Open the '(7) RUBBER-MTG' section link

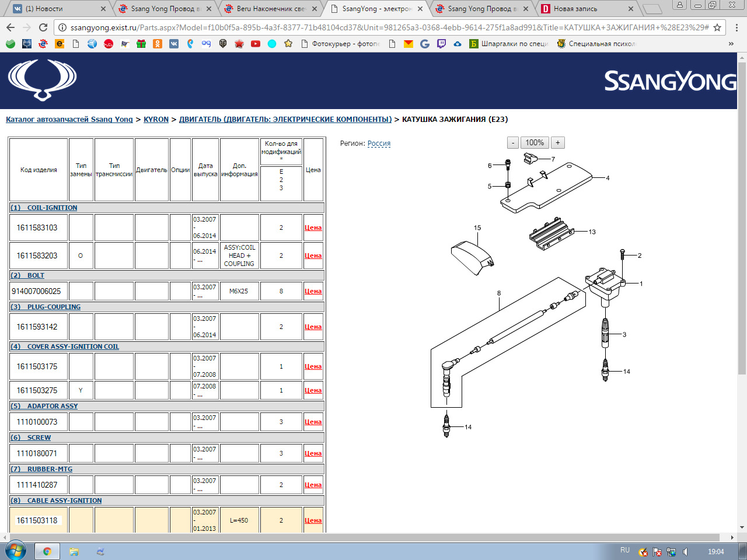(41, 469)
